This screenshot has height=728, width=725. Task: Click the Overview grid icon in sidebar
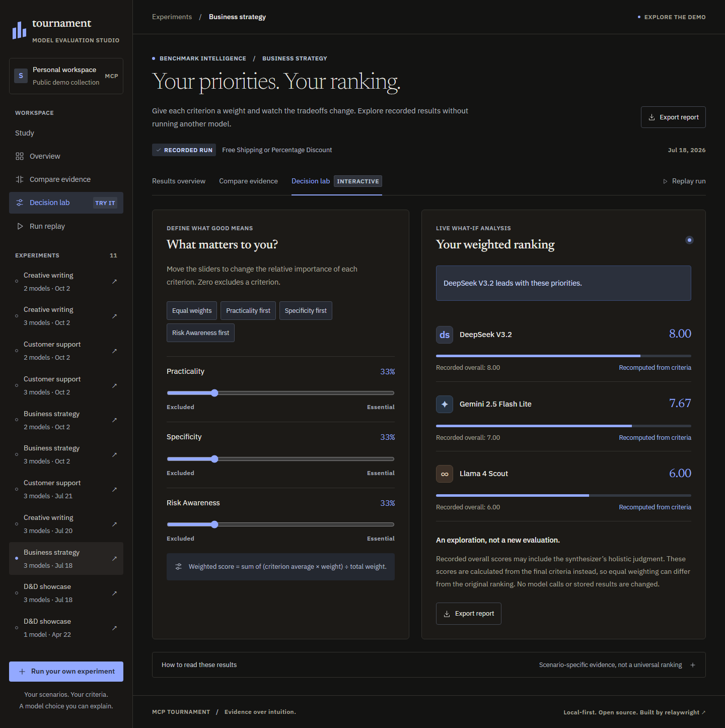point(20,156)
